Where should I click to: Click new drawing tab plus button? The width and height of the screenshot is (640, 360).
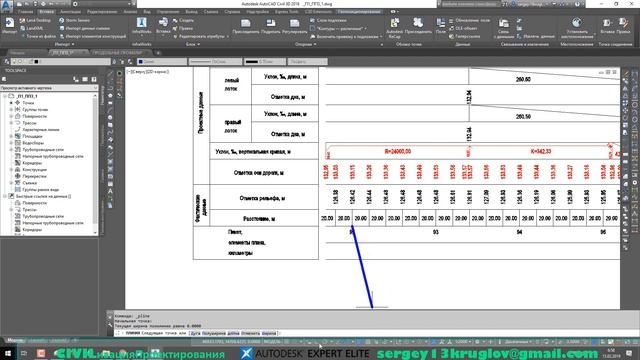pyautogui.click(x=158, y=53)
